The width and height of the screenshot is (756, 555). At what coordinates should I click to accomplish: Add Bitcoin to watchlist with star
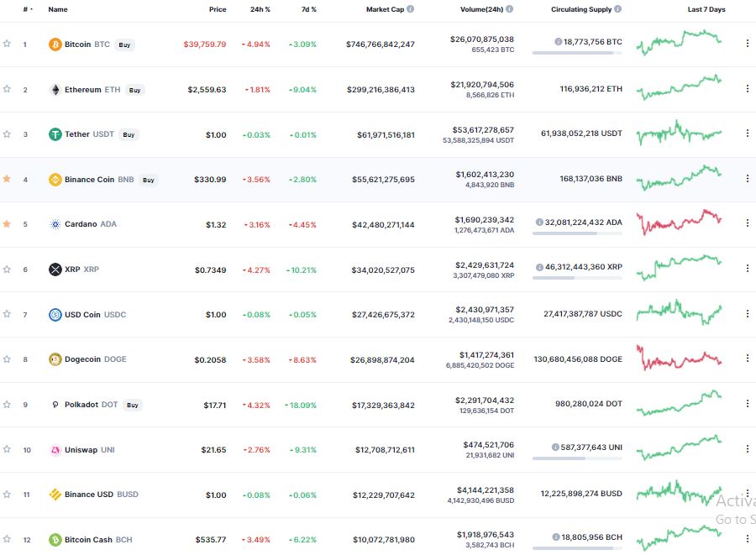[7, 44]
